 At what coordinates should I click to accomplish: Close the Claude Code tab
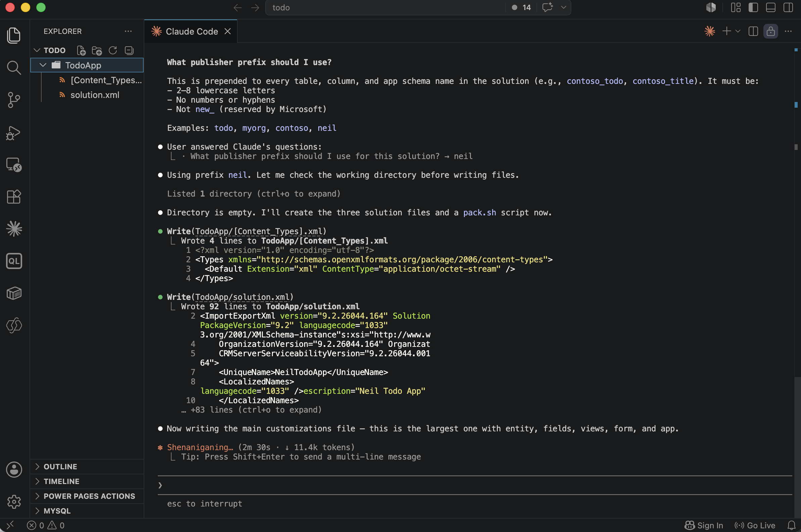[x=228, y=32]
